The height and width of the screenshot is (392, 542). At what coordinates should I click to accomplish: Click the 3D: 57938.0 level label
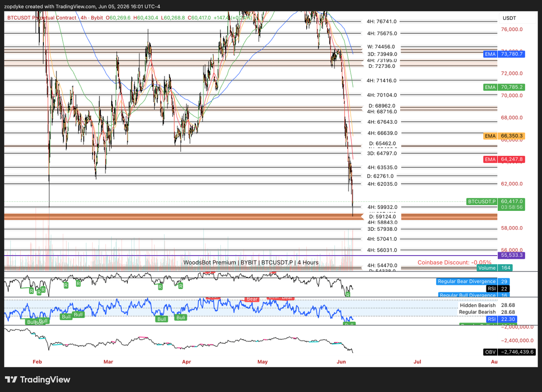point(382,229)
